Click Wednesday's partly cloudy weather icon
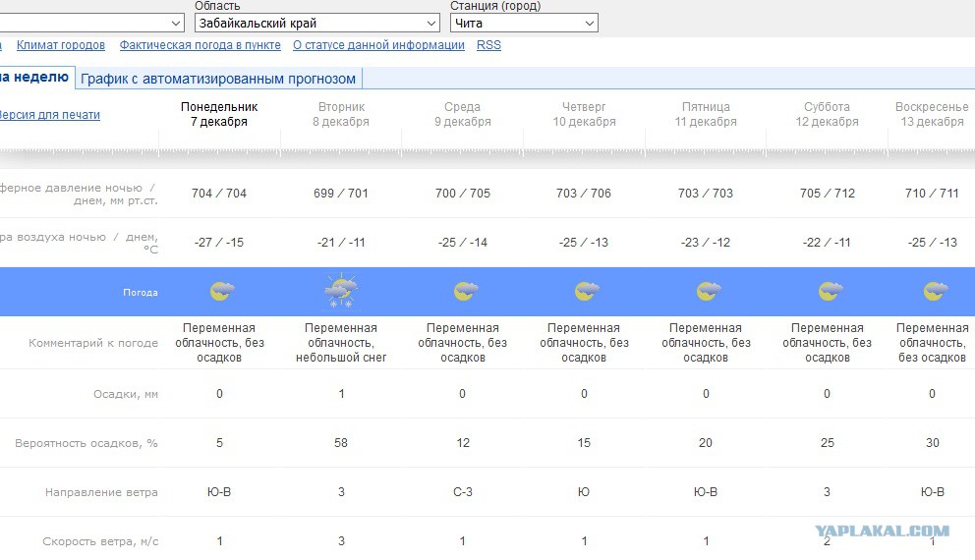Viewport: 975px width, 560px height. [x=466, y=290]
